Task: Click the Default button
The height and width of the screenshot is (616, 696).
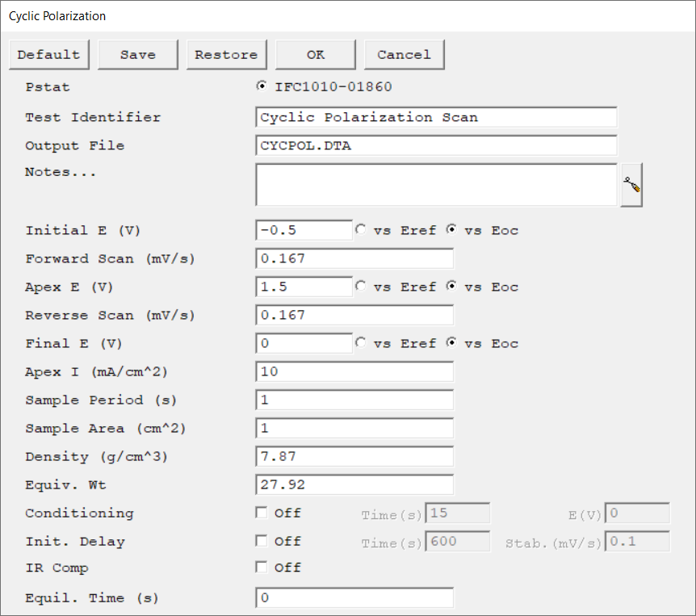Action: [x=49, y=55]
